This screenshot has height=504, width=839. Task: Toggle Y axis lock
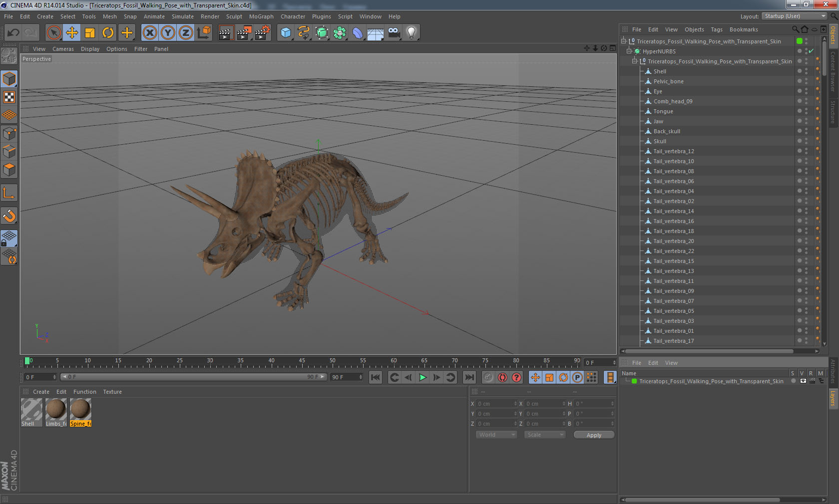[168, 33]
